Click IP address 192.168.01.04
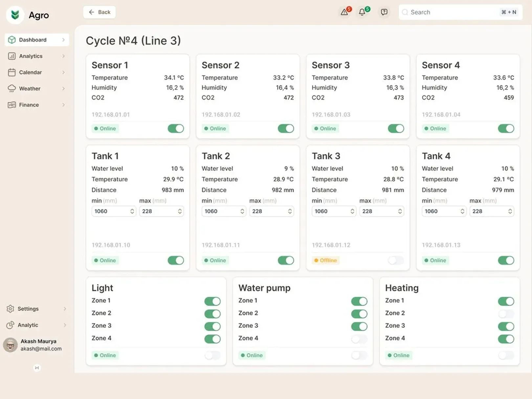Viewport: 532px width, 399px height. pos(441,115)
